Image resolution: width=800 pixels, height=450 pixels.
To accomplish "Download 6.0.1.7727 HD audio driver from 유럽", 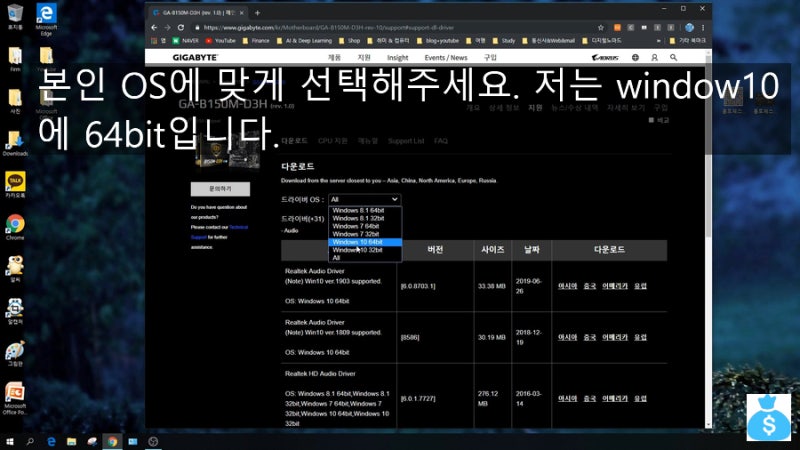I will (x=640, y=398).
